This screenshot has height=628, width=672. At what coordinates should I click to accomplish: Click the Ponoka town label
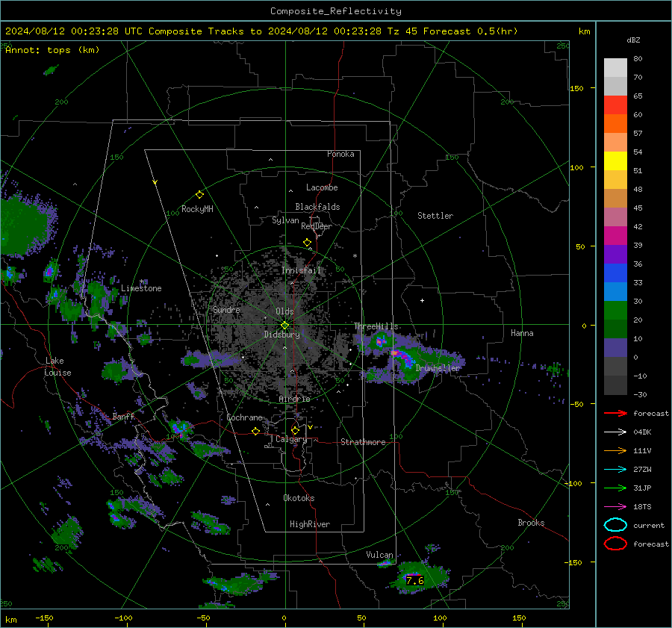pos(340,154)
